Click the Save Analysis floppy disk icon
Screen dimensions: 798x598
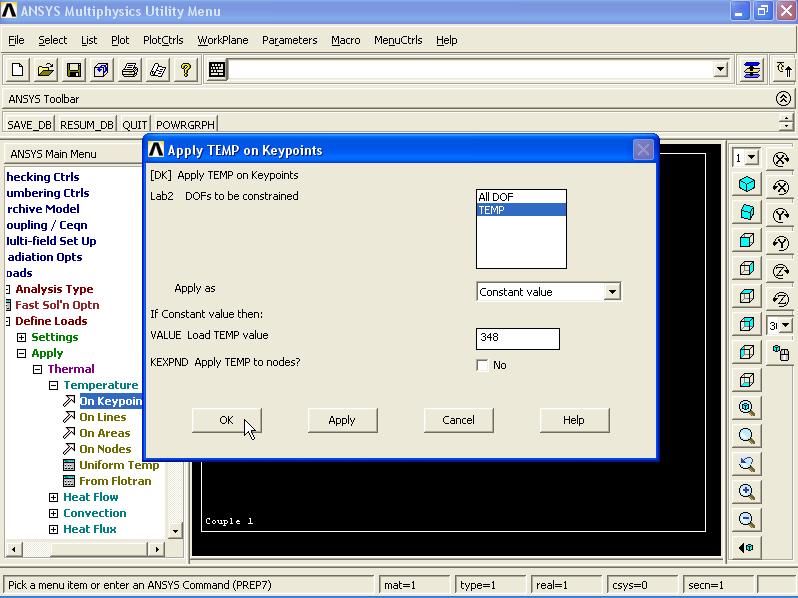74,70
